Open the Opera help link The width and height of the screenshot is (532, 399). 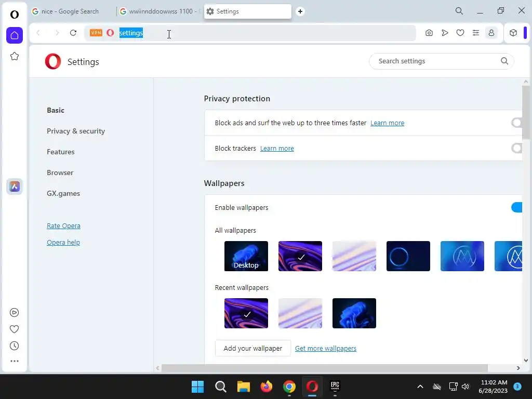[x=63, y=242]
